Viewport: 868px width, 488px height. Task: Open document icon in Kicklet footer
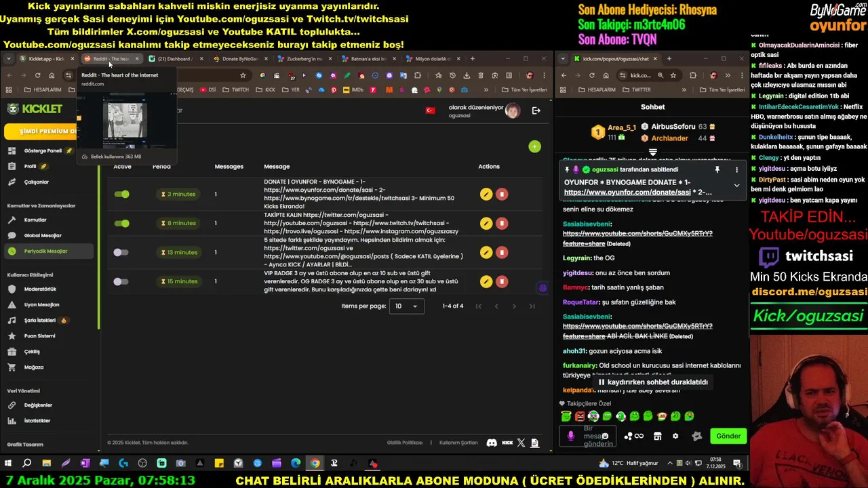(535, 443)
